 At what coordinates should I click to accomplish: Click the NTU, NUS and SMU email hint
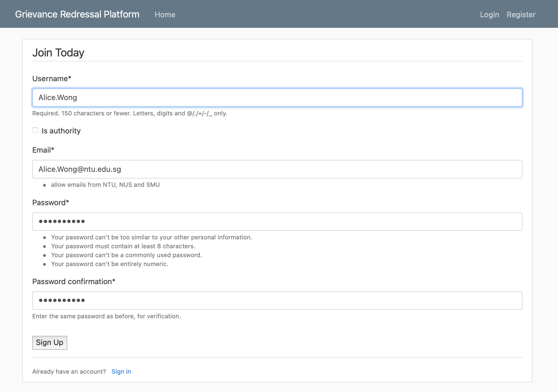(x=105, y=185)
